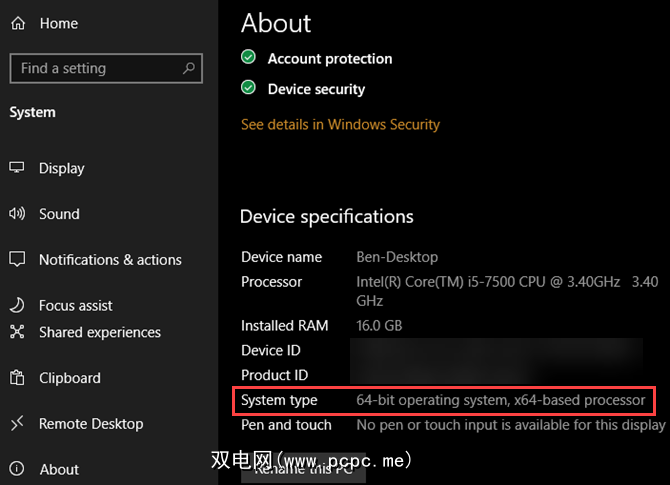Click the Home house icon
670x485 pixels.
(x=17, y=24)
